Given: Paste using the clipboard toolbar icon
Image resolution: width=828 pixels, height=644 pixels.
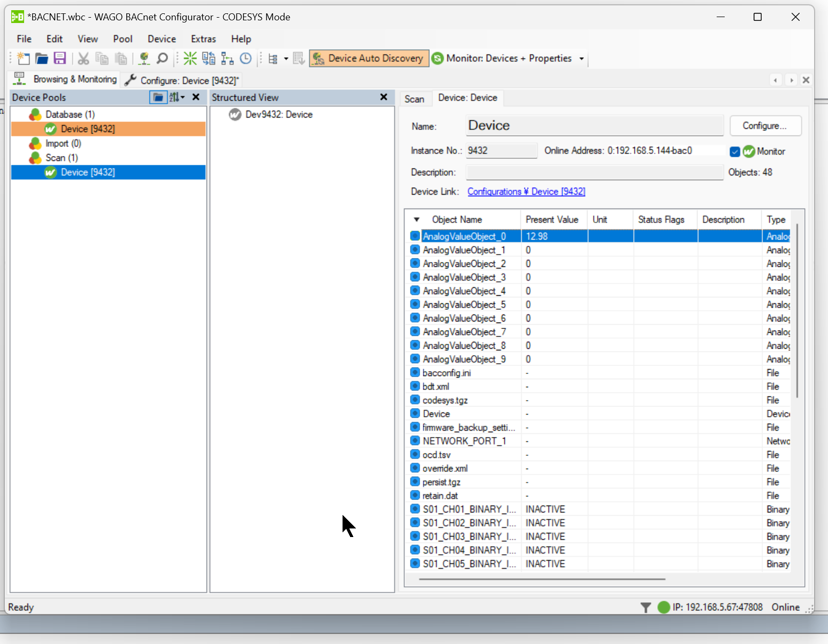Looking at the screenshot, I should click(x=121, y=58).
